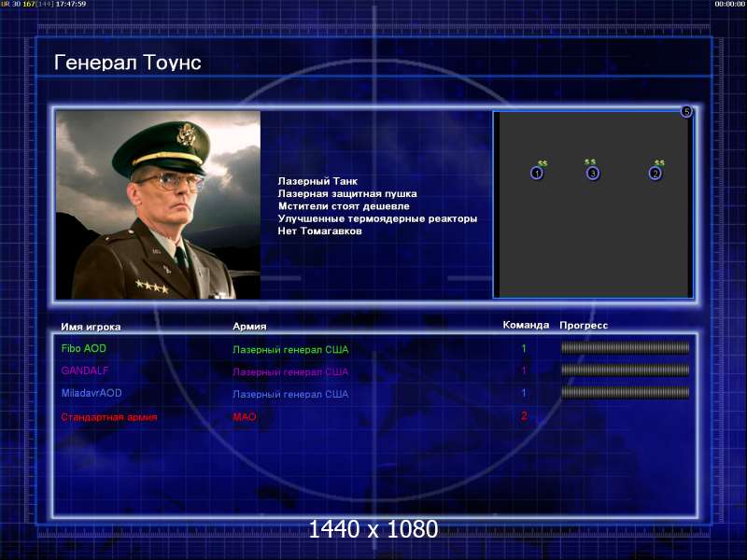Select player name MiladavrAOD
The width and height of the screenshot is (747, 560).
coord(92,393)
